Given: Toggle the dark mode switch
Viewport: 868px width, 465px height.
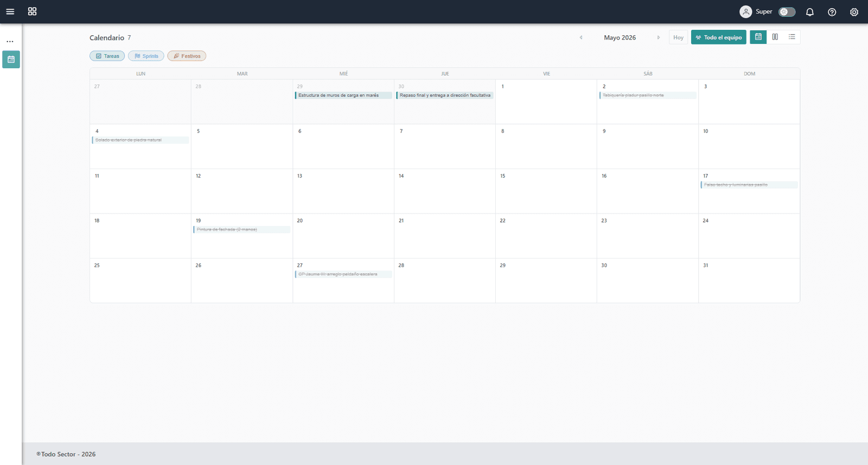Looking at the screenshot, I should tap(787, 12).
